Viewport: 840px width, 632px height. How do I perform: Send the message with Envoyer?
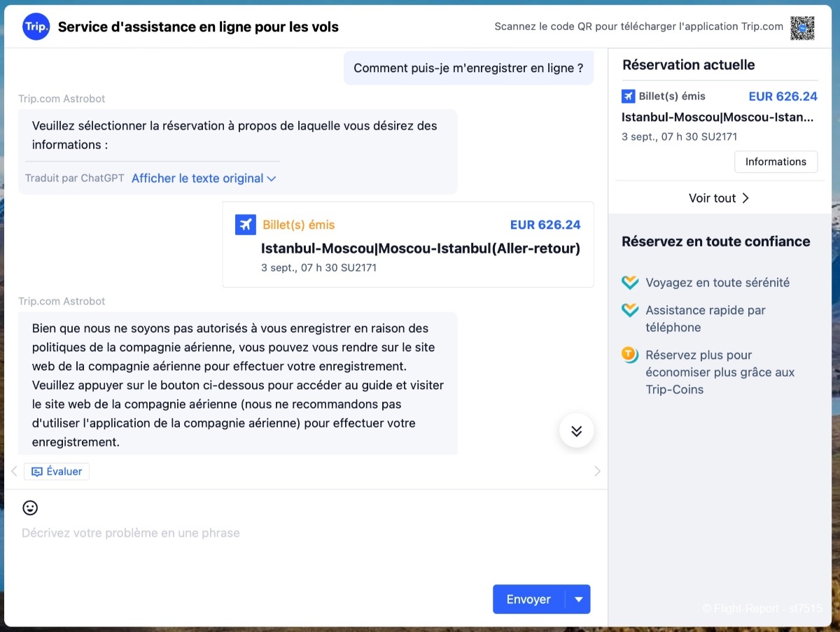tap(528, 599)
